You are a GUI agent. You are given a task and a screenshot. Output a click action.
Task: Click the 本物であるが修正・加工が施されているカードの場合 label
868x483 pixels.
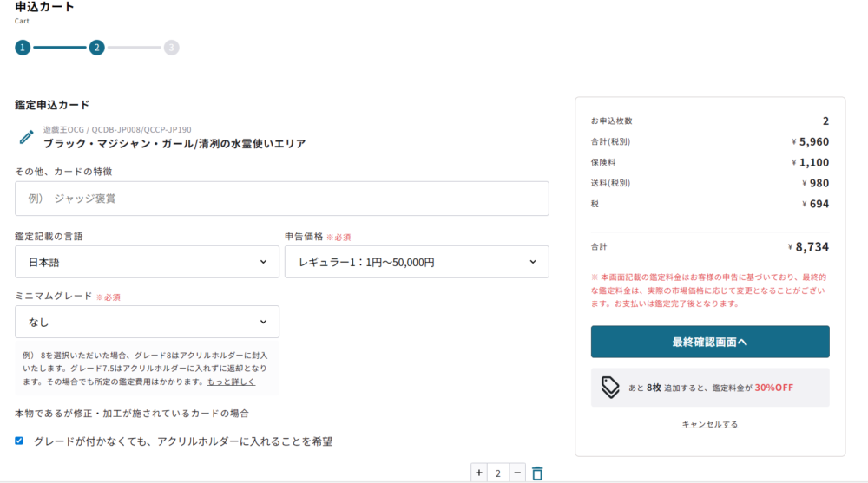(x=132, y=414)
